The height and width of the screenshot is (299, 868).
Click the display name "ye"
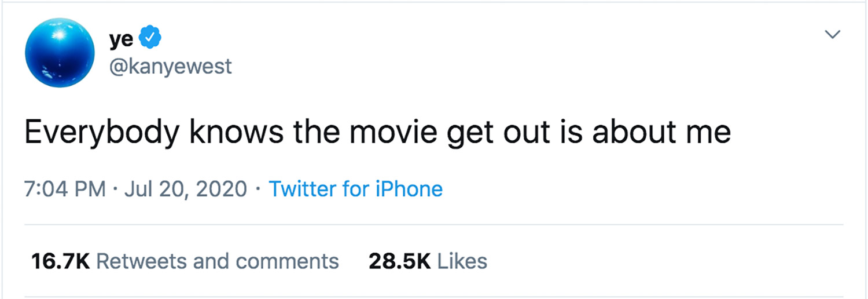121,39
